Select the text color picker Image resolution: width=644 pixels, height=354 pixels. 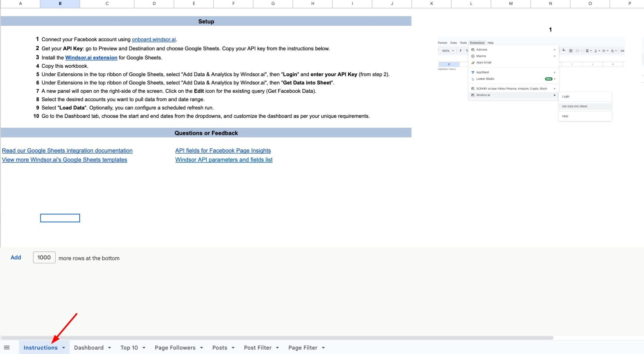[613, 51]
